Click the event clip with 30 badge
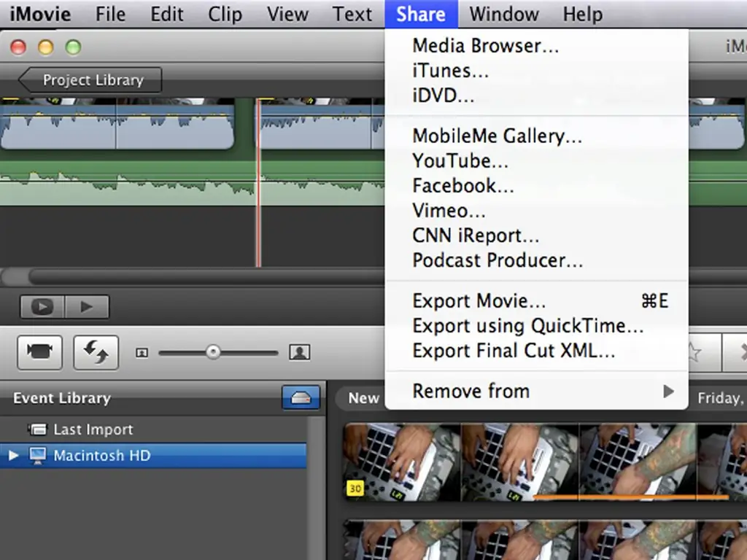Image resolution: width=747 pixels, height=560 pixels. 402,462
